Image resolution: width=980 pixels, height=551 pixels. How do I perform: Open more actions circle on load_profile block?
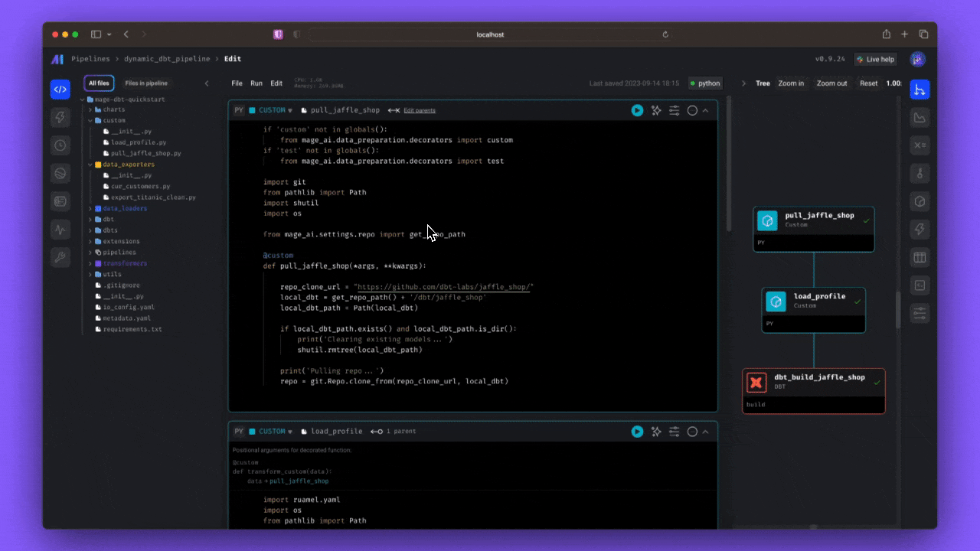[x=692, y=432]
